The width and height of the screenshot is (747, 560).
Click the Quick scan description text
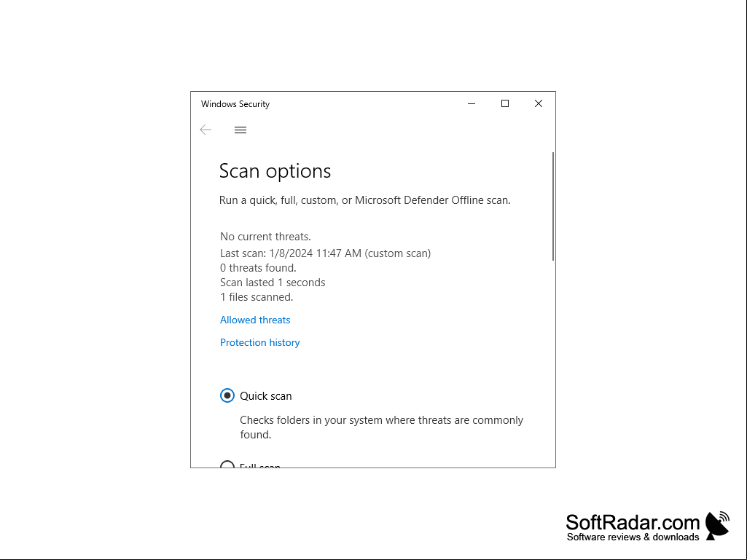[382, 427]
